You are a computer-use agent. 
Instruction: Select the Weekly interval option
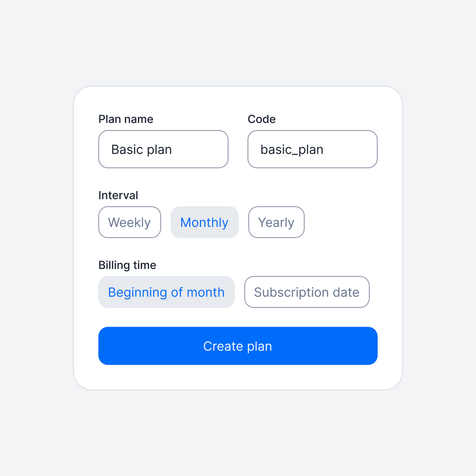[130, 222]
